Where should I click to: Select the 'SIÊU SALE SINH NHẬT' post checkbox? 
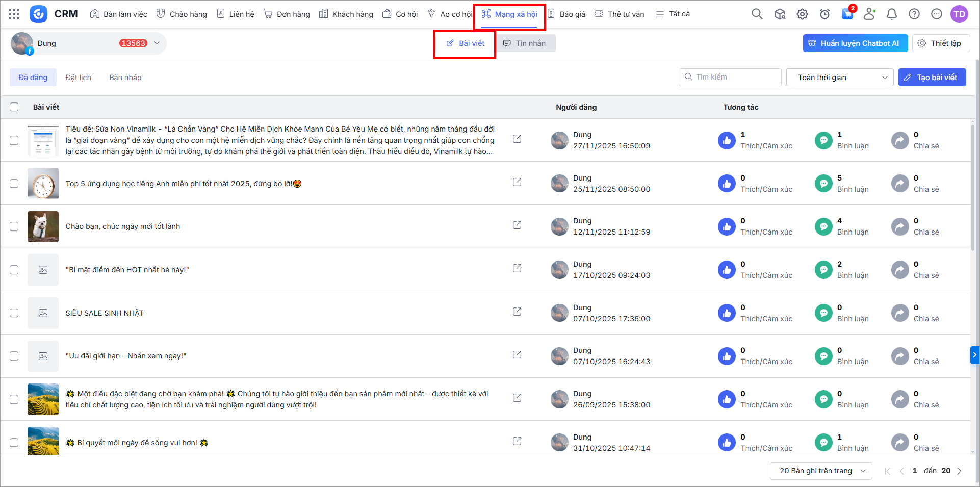tap(14, 313)
